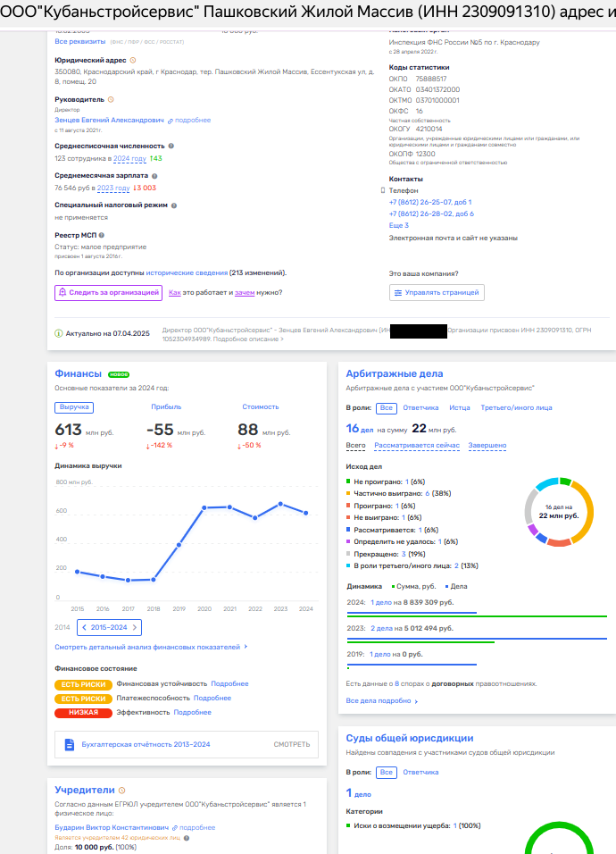Open исторические сведения link
Screen dimensions: 616x854
[x=187, y=272]
